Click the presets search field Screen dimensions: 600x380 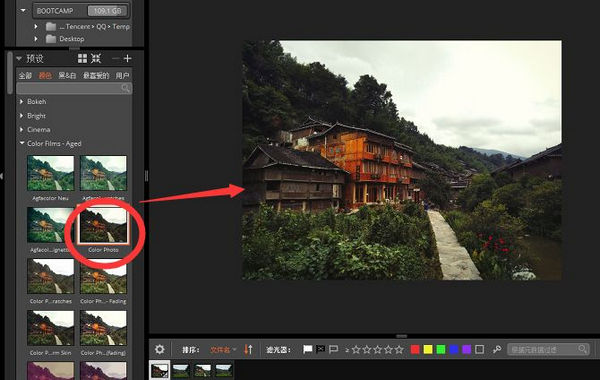74,88
